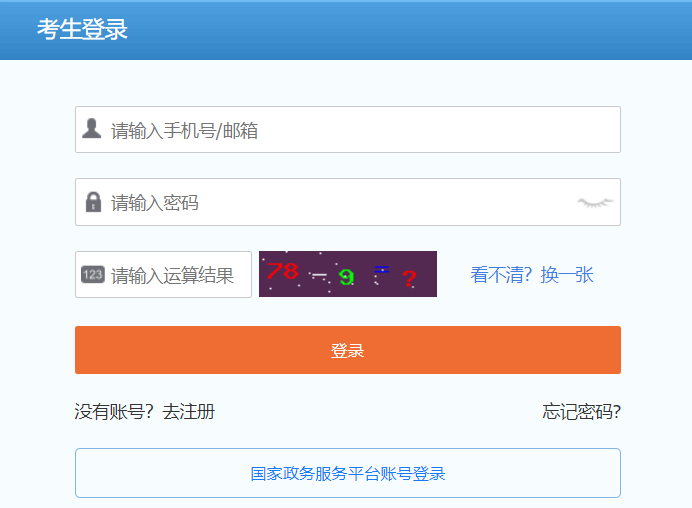Click 国家政务服务平台账号登录 button
The width and height of the screenshot is (692, 508).
coord(347,473)
